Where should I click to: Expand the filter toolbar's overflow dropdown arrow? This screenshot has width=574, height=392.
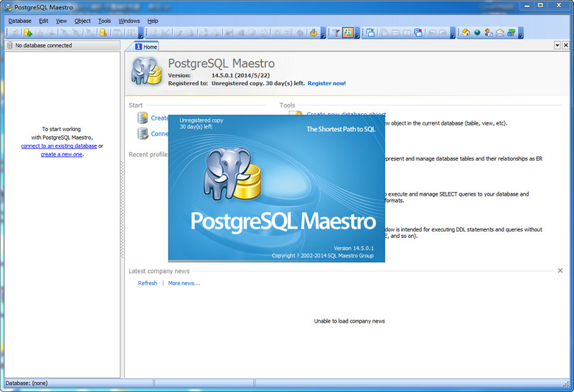(358, 34)
